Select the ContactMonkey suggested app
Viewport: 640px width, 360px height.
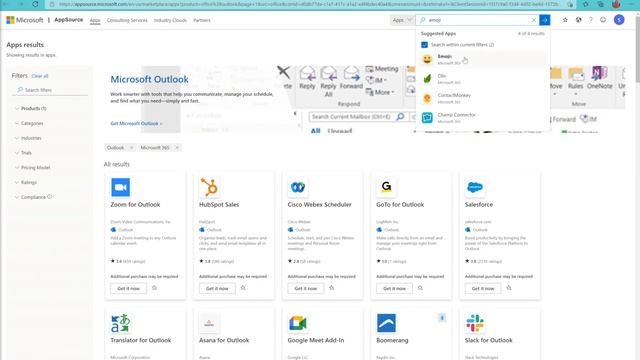[482, 98]
